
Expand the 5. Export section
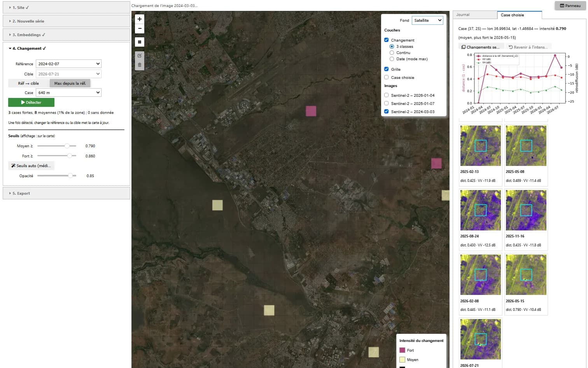[x=66, y=193]
